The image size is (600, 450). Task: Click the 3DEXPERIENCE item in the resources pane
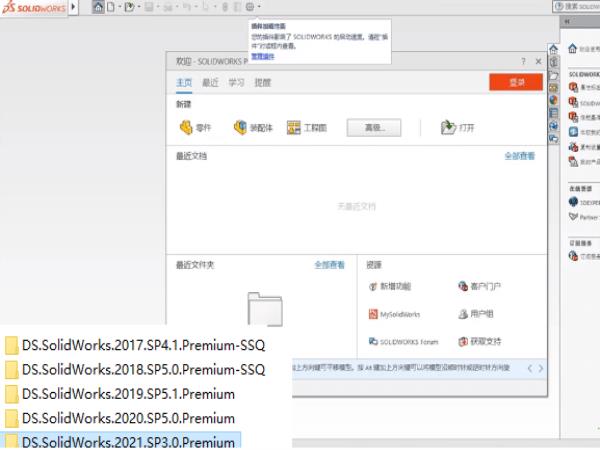[x=584, y=202]
